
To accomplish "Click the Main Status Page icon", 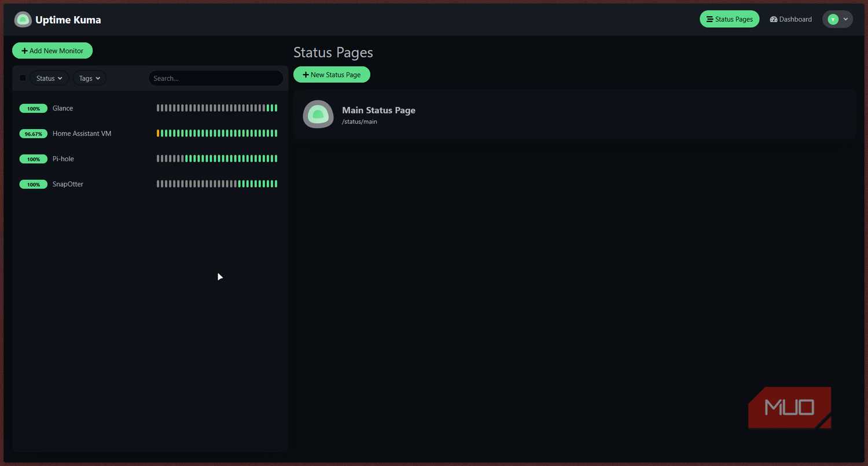I will [x=318, y=114].
